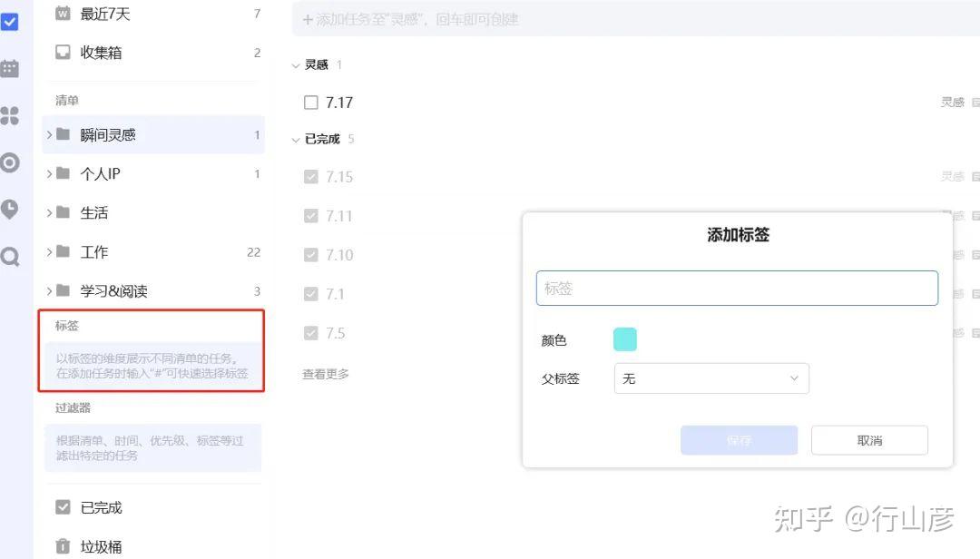
Task: Select the 最近7天 smart list
Action: (x=104, y=14)
